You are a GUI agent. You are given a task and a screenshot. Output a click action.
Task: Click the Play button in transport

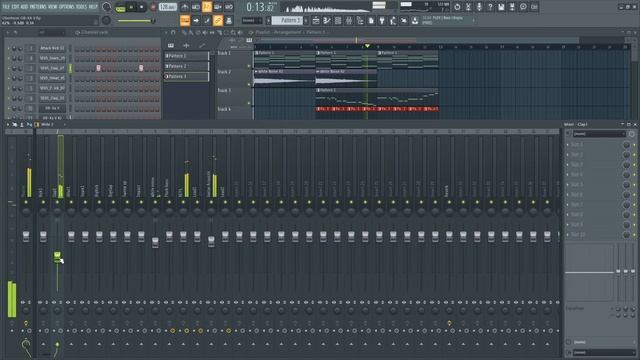pyautogui.click(x=131, y=7)
